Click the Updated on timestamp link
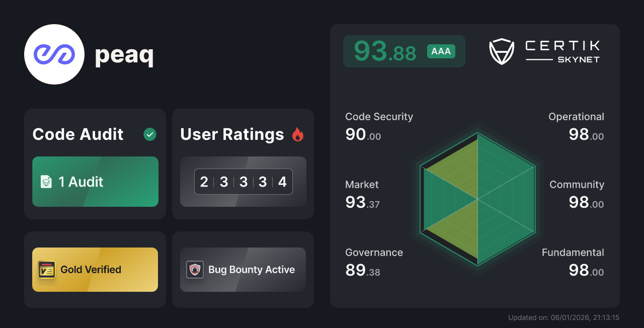Viewport: 644px width, 328px height. [563, 317]
